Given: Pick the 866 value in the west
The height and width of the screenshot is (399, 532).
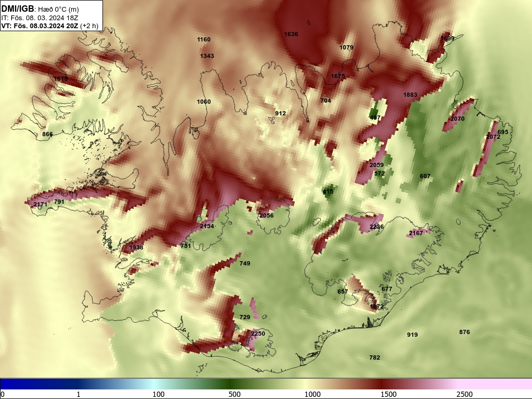Looking at the screenshot, I should [x=47, y=135].
